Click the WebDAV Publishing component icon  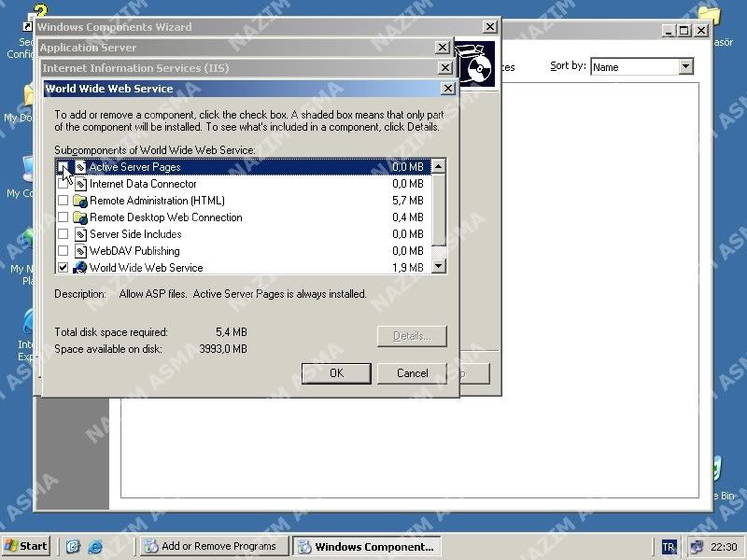(80, 251)
